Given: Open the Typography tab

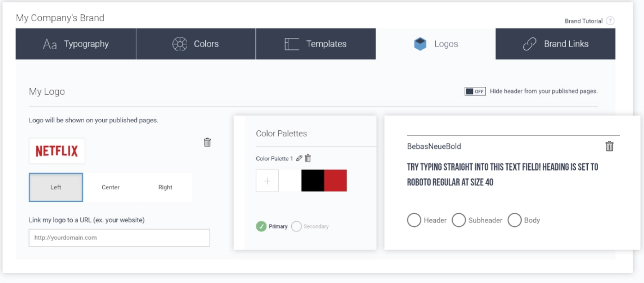Looking at the screenshot, I should 76,44.
